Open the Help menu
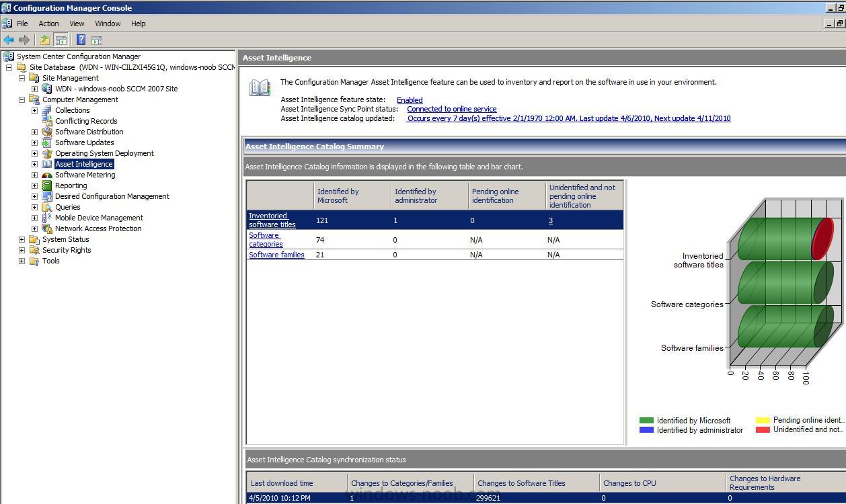 click(139, 24)
